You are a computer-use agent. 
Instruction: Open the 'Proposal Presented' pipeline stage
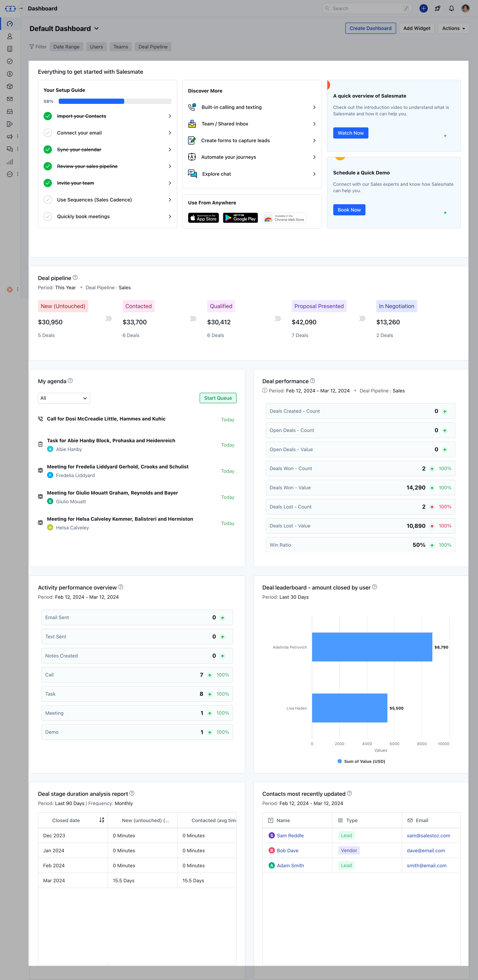tap(319, 306)
